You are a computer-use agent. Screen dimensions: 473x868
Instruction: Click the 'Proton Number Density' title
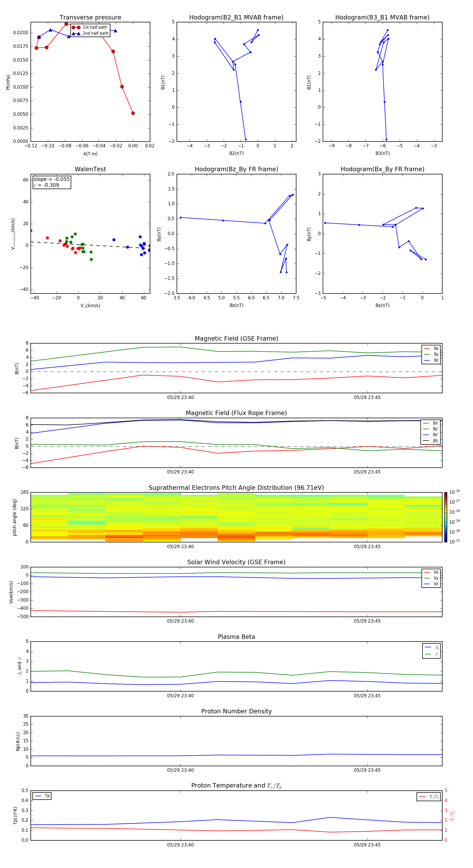pyautogui.click(x=236, y=711)
